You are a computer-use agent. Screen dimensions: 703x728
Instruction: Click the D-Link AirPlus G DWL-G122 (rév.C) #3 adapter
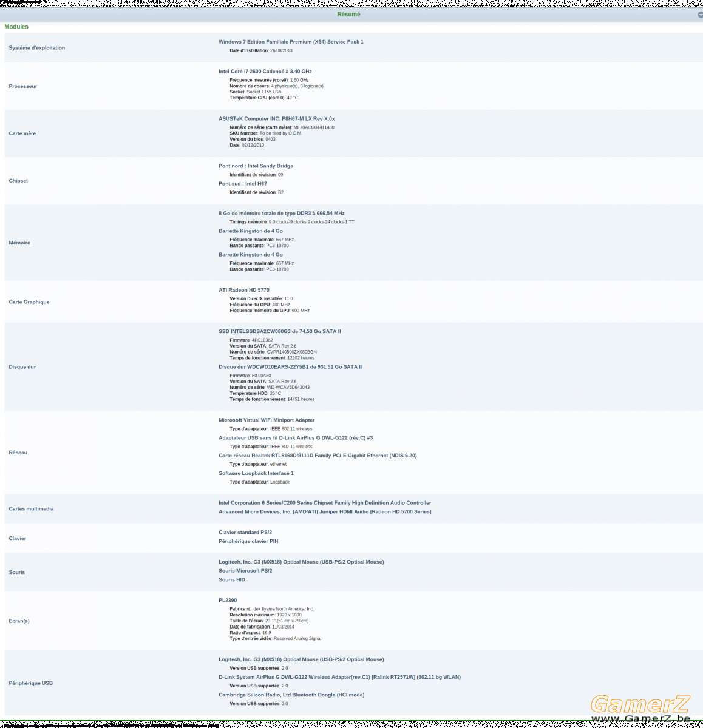click(296, 438)
